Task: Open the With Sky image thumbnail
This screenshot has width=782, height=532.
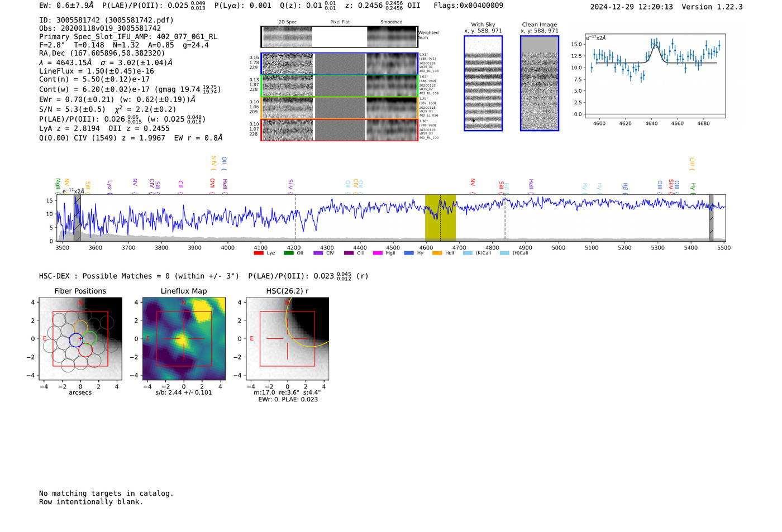Action: (483, 83)
